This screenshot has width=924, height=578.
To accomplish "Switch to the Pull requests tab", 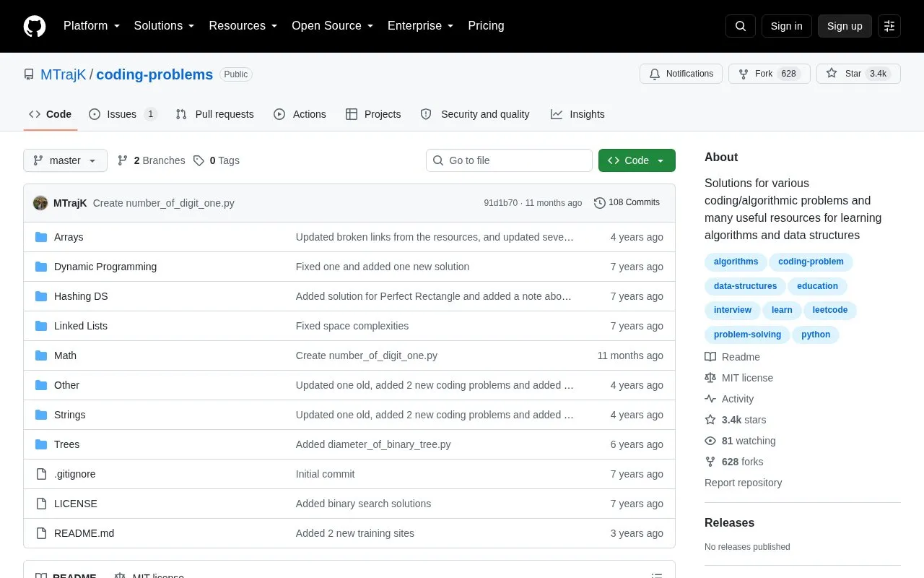I will click(x=214, y=114).
